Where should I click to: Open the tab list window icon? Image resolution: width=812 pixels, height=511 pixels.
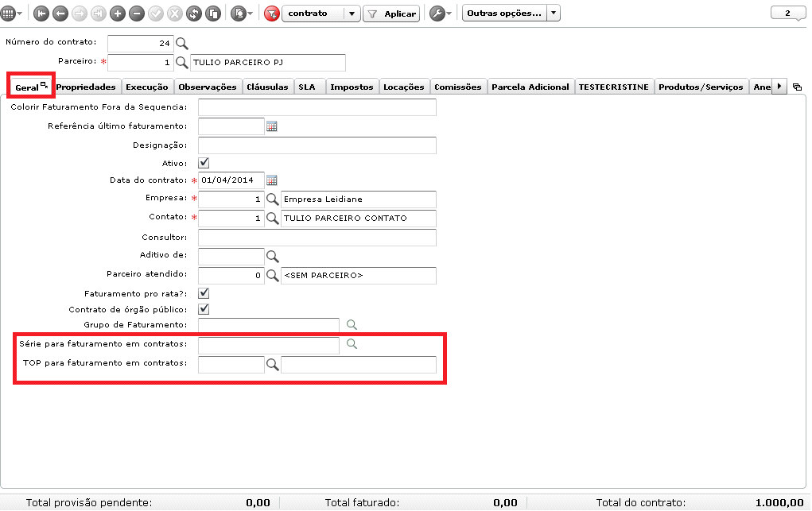(798, 87)
